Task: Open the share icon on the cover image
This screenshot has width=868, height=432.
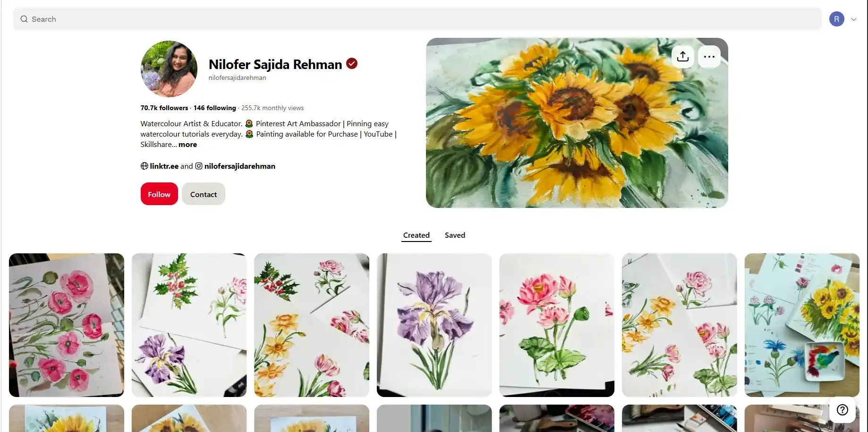Action: (x=682, y=56)
